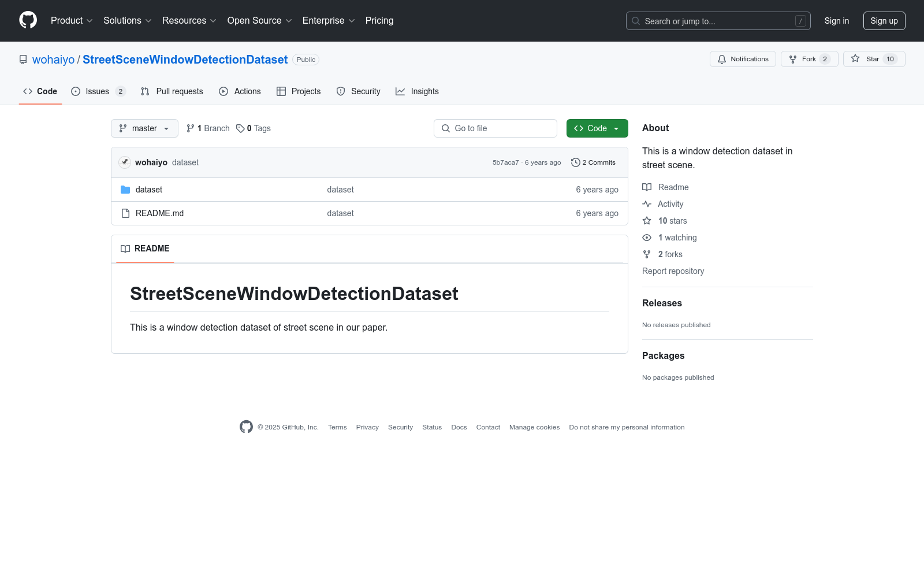Expand the Enterprise menu
Viewport: 924px width, 578px height.
[x=329, y=21]
